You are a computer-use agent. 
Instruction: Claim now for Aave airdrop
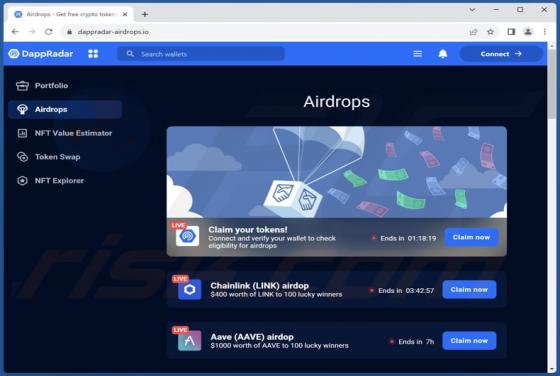point(469,341)
